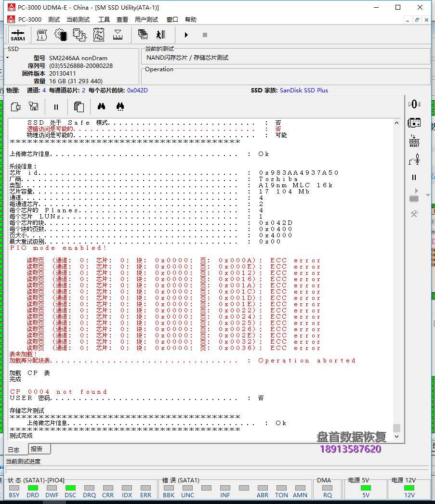The height and width of the screenshot is (504, 435).
Task: Stop the test with the square stop button
Action: 205,35
